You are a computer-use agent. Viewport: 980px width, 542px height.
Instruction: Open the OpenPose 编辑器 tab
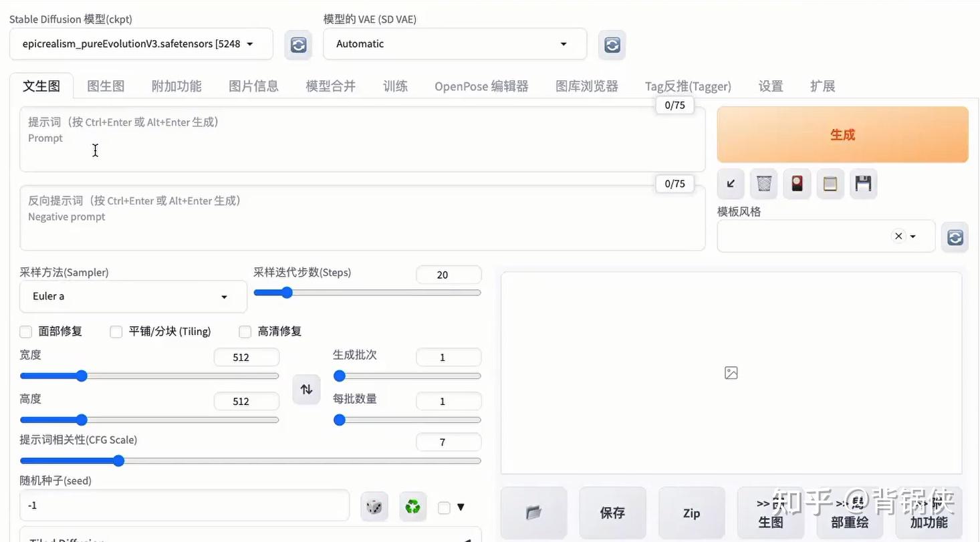click(x=481, y=86)
